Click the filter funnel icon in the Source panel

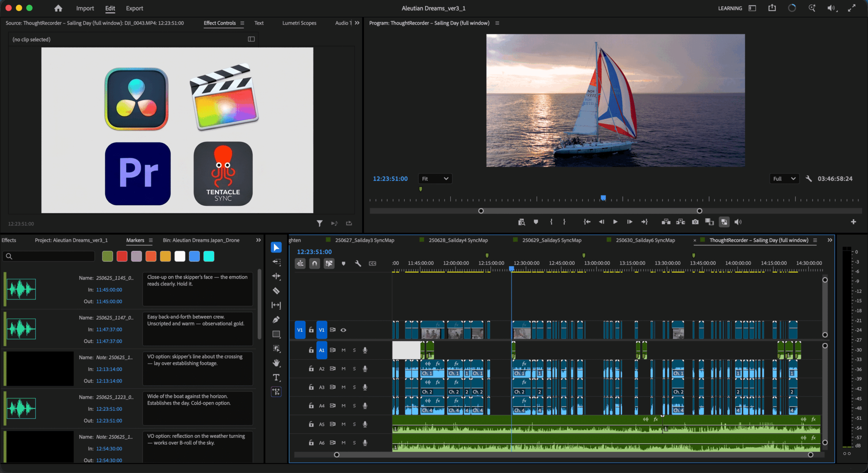click(x=319, y=223)
